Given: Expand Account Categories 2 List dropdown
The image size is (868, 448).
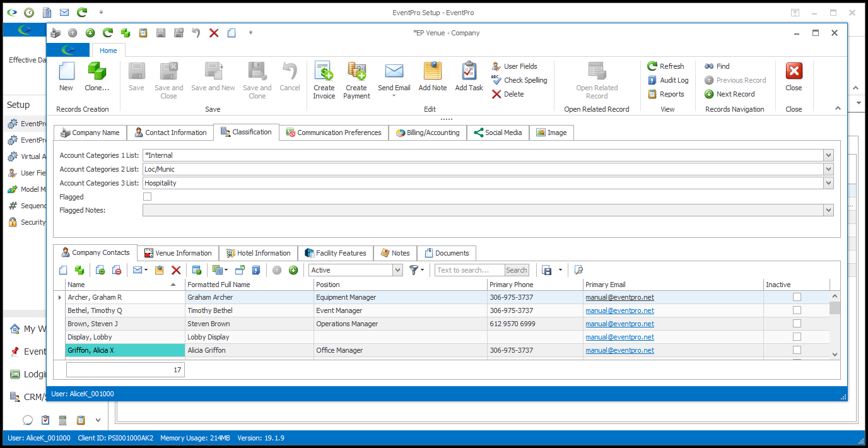Looking at the screenshot, I should [828, 169].
